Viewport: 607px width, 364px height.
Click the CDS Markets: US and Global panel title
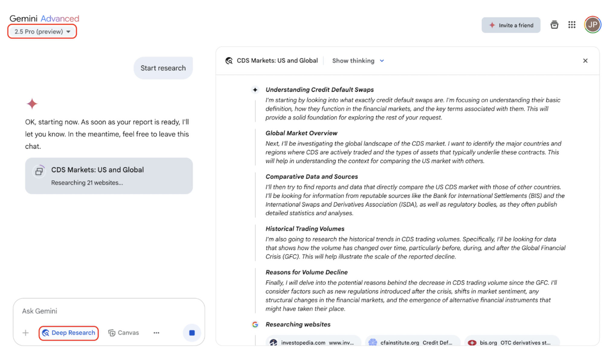277,61
